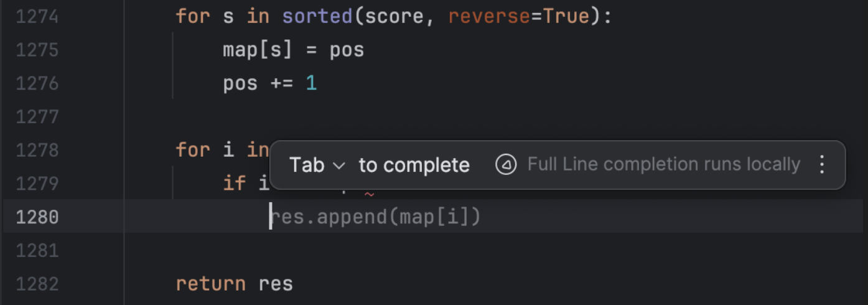
Task: Click line number 1277 beside the empty line
Action: (x=37, y=117)
